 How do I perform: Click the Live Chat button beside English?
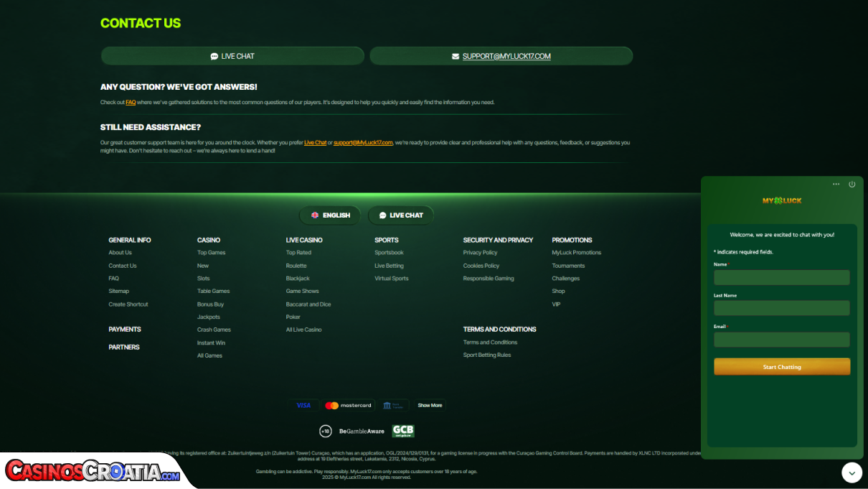[401, 215]
